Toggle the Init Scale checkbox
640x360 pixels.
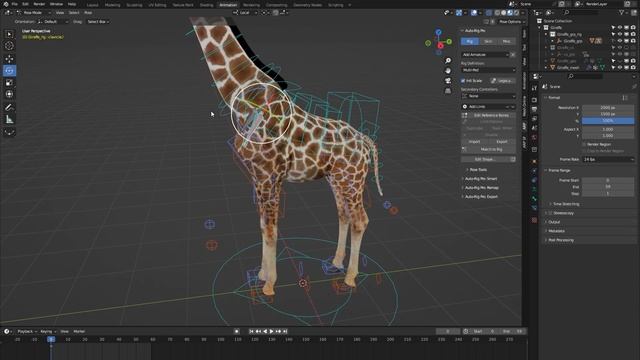[x=463, y=81]
